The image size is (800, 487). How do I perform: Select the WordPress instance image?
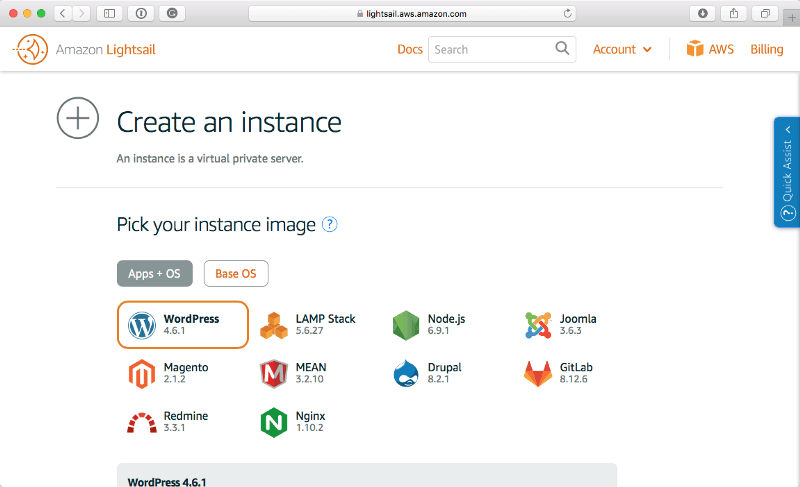tap(183, 325)
